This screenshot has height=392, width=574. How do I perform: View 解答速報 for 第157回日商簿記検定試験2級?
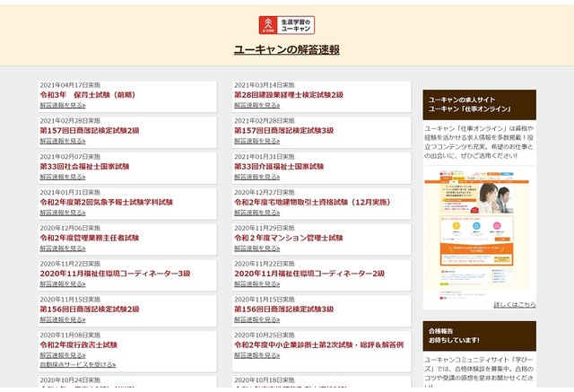point(63,141)
